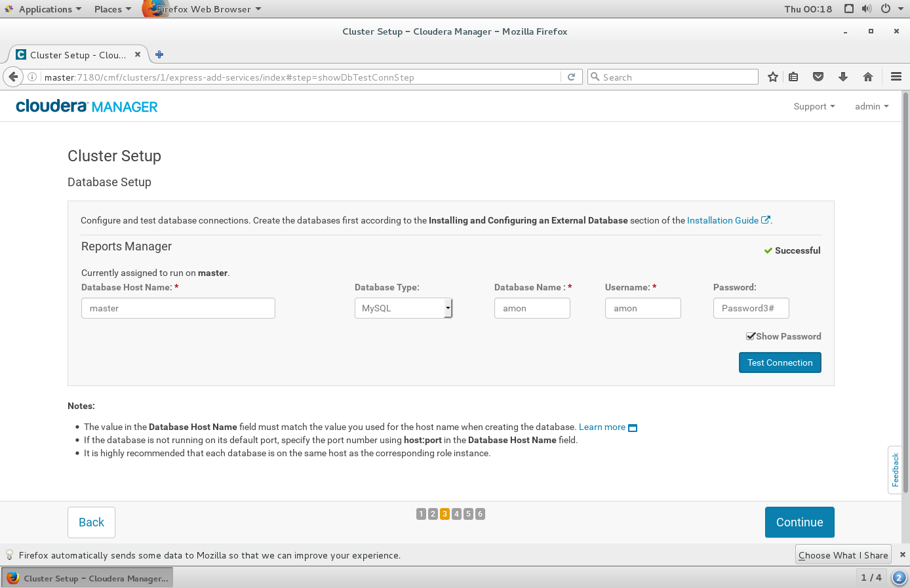This screenshot has width=910, height=588.
Task: Go to wizard step 1
Action: (421, 514)
